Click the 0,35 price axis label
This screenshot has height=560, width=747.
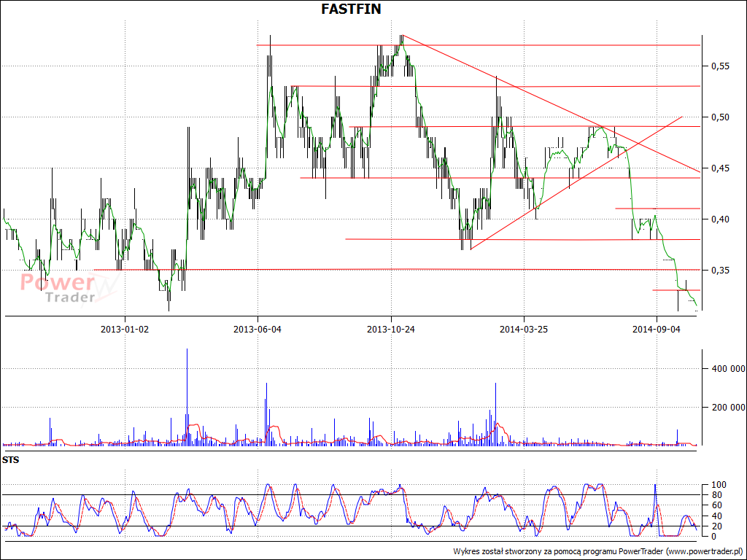pos(720,270)
